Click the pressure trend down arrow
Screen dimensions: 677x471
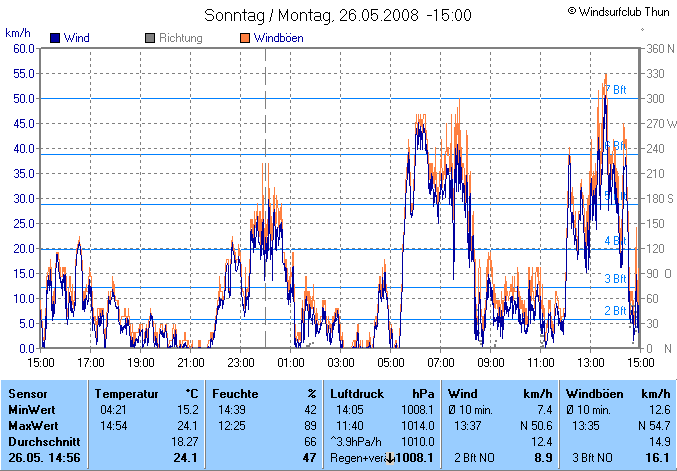point(390,457)
